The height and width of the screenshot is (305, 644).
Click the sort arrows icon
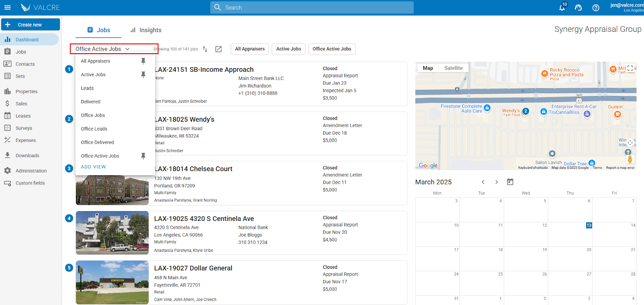coord(205,49)
